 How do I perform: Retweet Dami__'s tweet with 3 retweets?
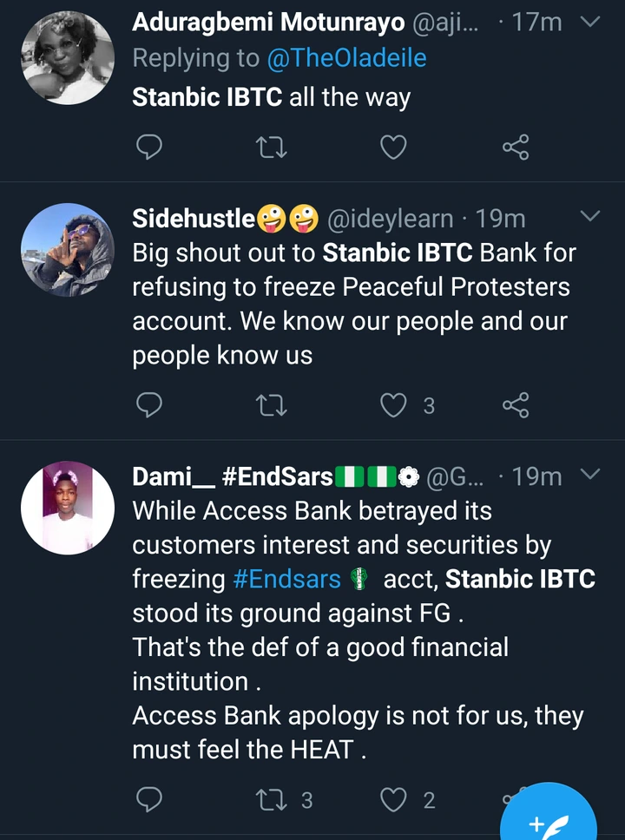pyautogui.click(x=273, y=799)
